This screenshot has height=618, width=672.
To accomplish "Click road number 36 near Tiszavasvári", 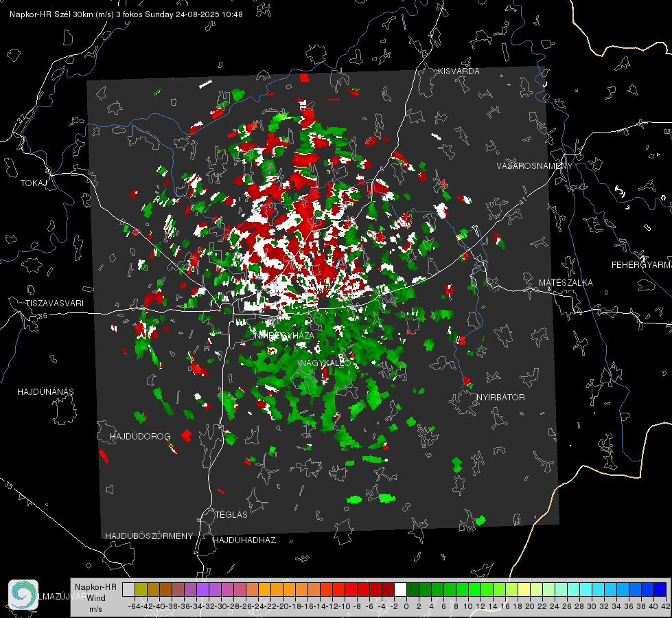I will point(43,316).
